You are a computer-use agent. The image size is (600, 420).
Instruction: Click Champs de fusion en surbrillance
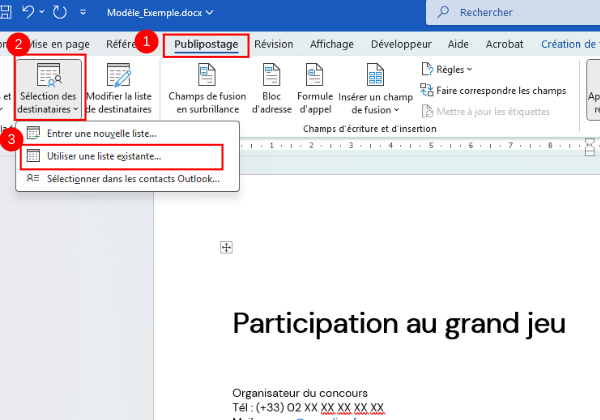click(206, 88)
